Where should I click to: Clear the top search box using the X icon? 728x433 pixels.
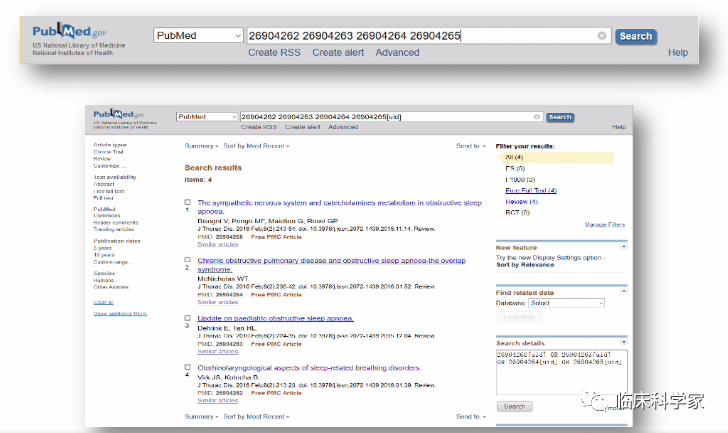[602, 36]
